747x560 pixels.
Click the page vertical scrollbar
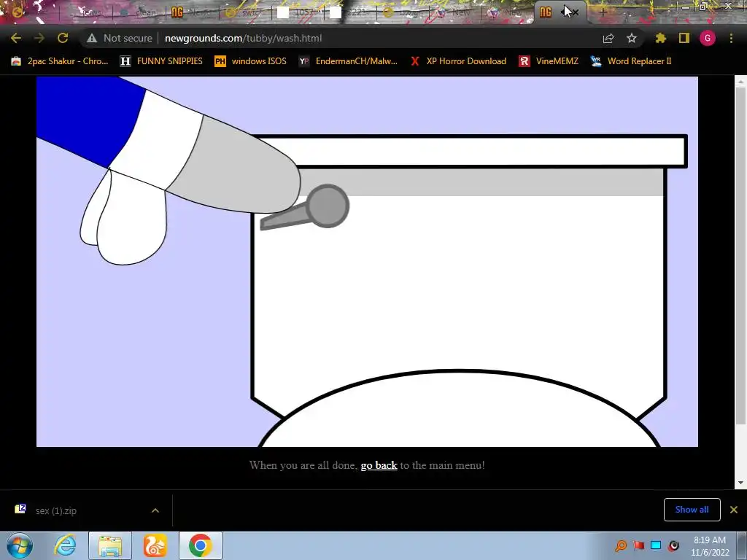point(740,257)
